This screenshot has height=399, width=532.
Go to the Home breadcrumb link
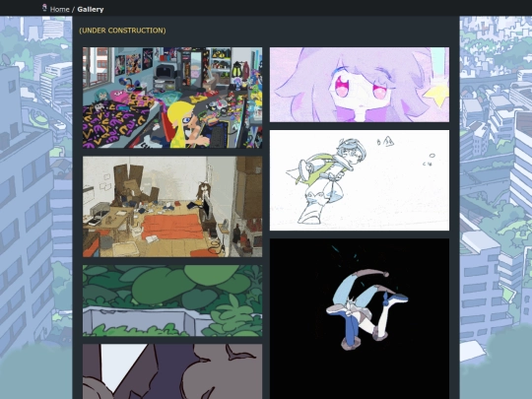pos(60,9)
